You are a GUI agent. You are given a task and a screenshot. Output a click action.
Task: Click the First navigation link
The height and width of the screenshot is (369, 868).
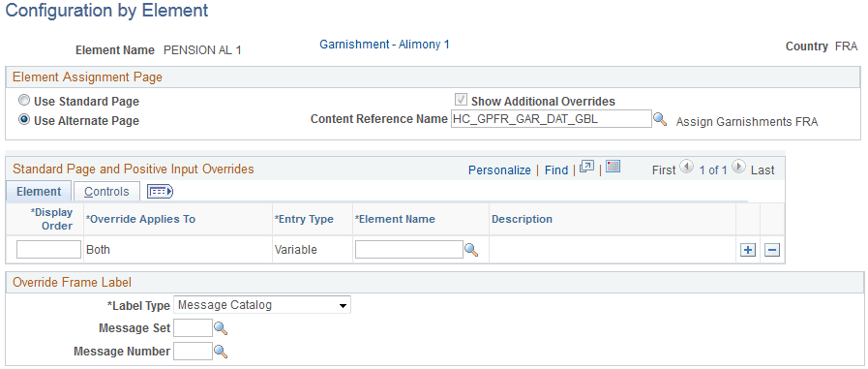[x=664, y=170]
